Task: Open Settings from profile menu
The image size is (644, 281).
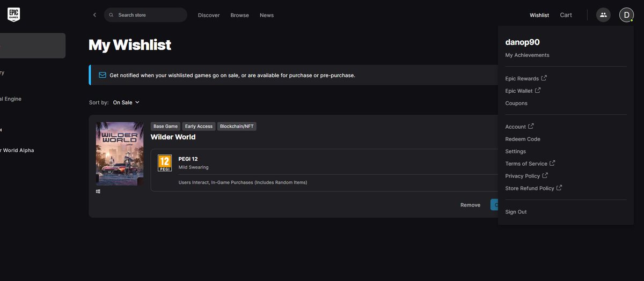Action: (x=516, y=152)
